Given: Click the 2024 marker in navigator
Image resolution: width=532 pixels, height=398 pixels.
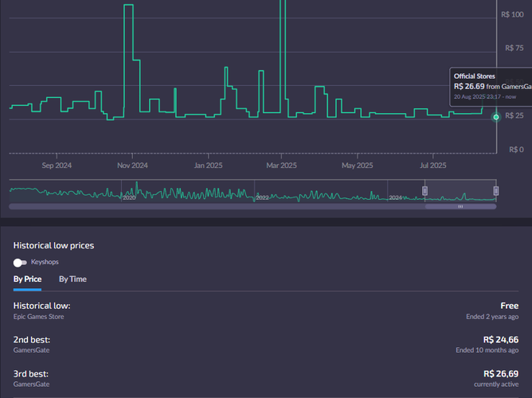Looking at the screenshot, I should (x=395, y=197).
